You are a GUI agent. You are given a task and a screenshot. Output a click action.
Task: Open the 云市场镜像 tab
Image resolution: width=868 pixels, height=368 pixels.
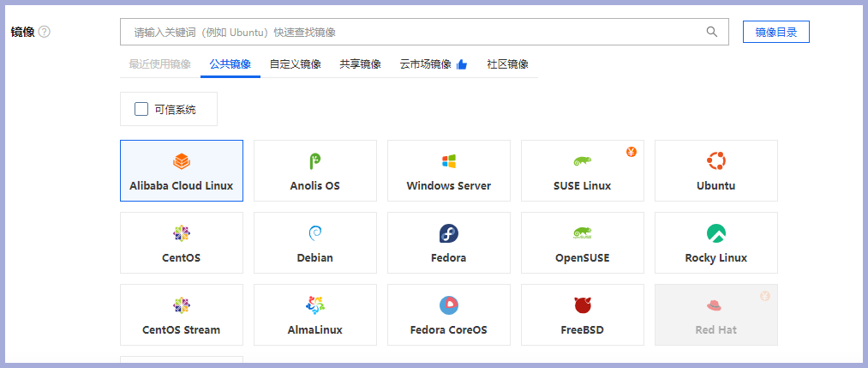(x=426, y=64)
